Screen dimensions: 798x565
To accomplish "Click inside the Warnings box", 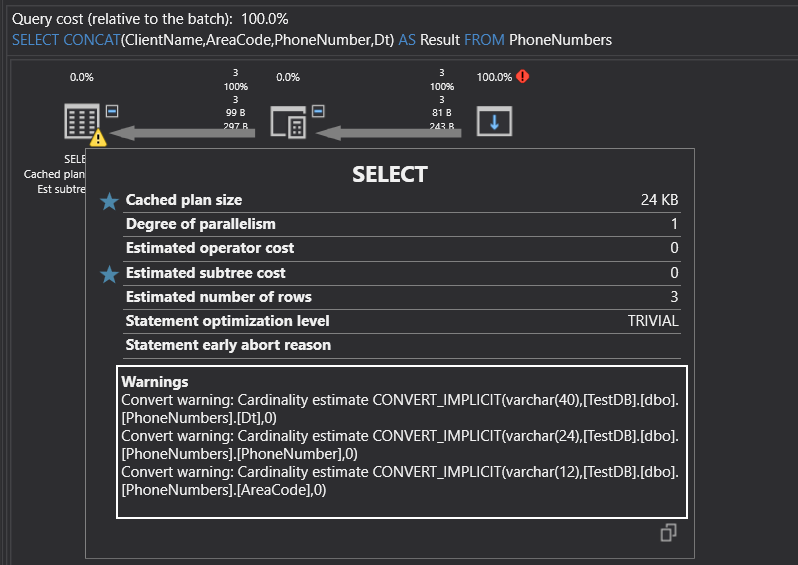I will (401, 441).
